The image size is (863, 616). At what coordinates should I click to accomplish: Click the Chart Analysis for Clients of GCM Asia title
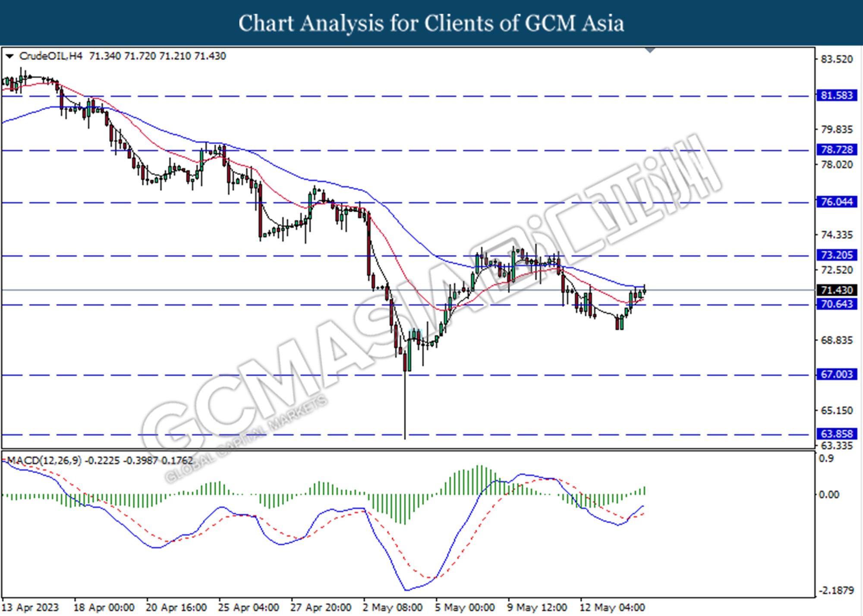[x=431, y=23]
